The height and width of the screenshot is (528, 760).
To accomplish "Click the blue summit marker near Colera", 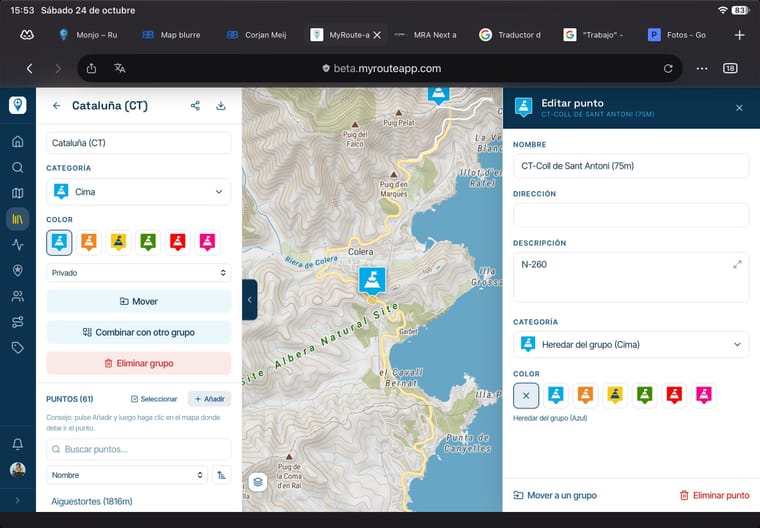I will click(x=372, y=281).
